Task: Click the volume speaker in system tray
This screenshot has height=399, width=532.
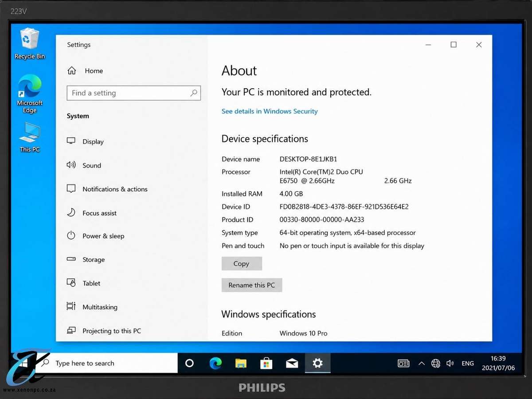Action: (450, 364)
